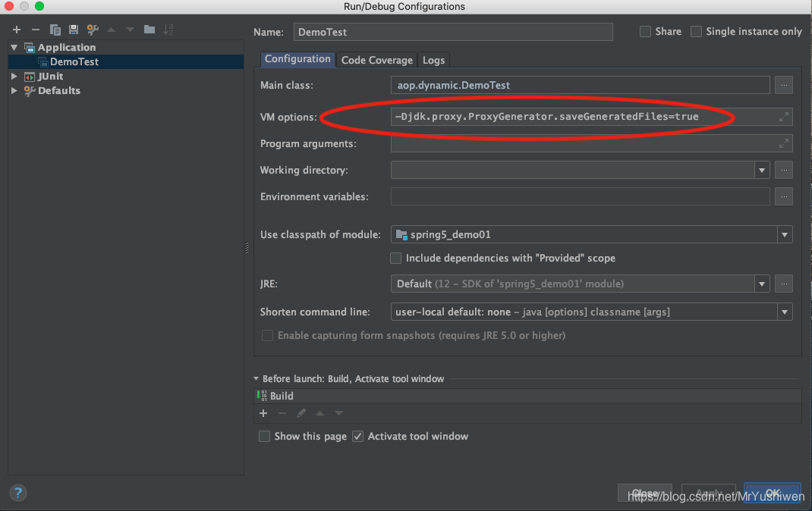
Task: Save configuration with the disk icon
Action: [74, 30]
